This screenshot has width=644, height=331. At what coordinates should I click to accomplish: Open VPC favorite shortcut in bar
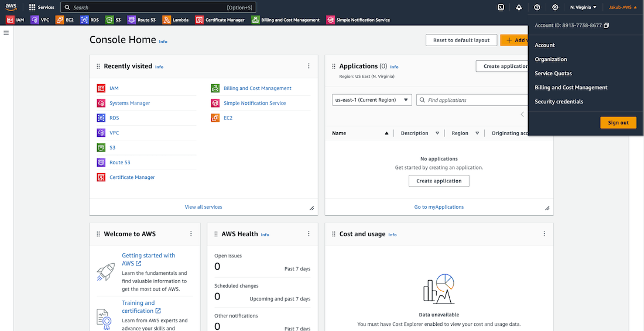click(x=40, y=20)
